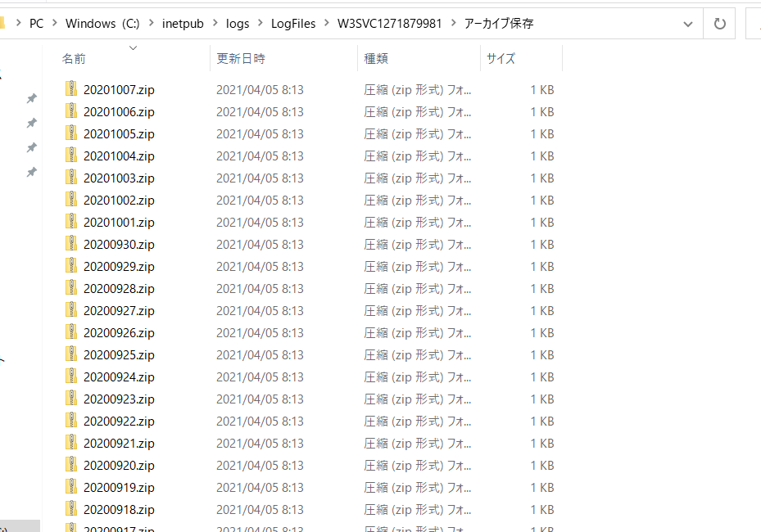
Task: Click the アーカイブ保存 breadcrumb
Action: coord(498,23)
